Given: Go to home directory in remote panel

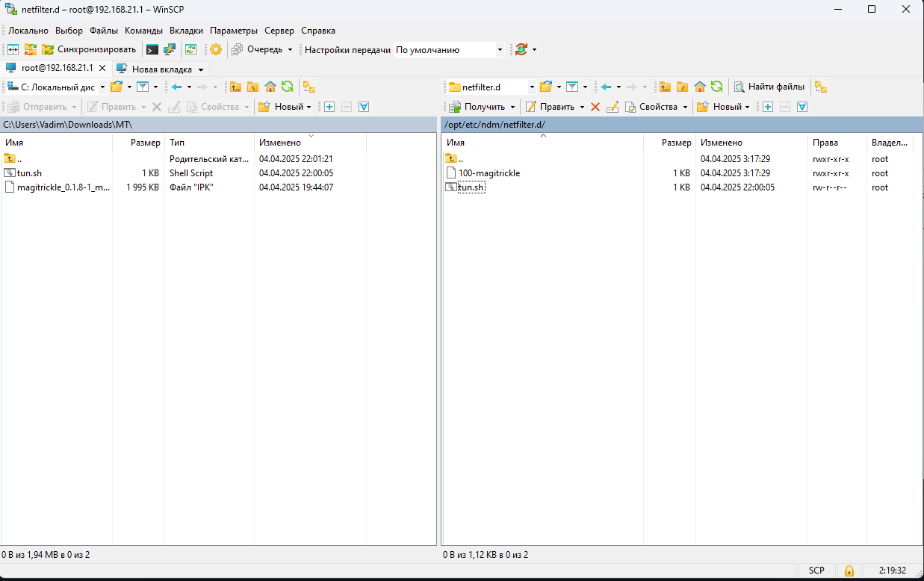Looking at the screenshot, I should coord(700,87).
